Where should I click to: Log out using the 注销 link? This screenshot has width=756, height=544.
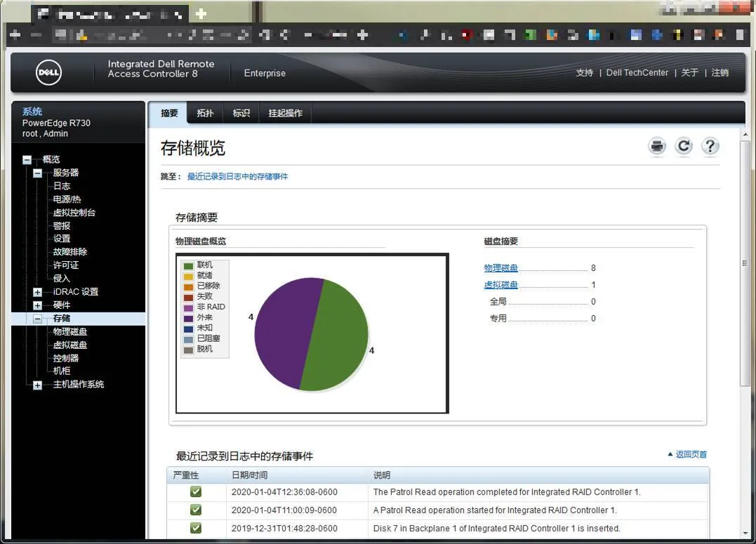pos(719,73)
